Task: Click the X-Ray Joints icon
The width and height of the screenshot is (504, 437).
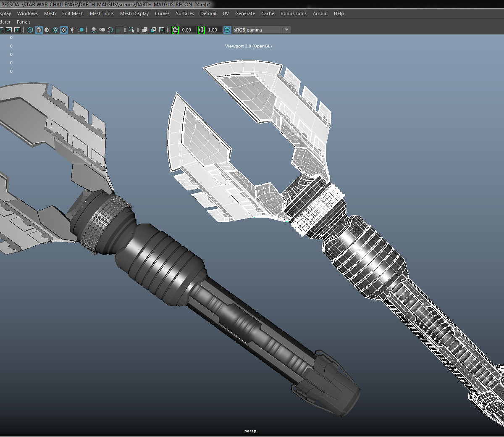Action: pyautogui.click(x=162, y=30)
